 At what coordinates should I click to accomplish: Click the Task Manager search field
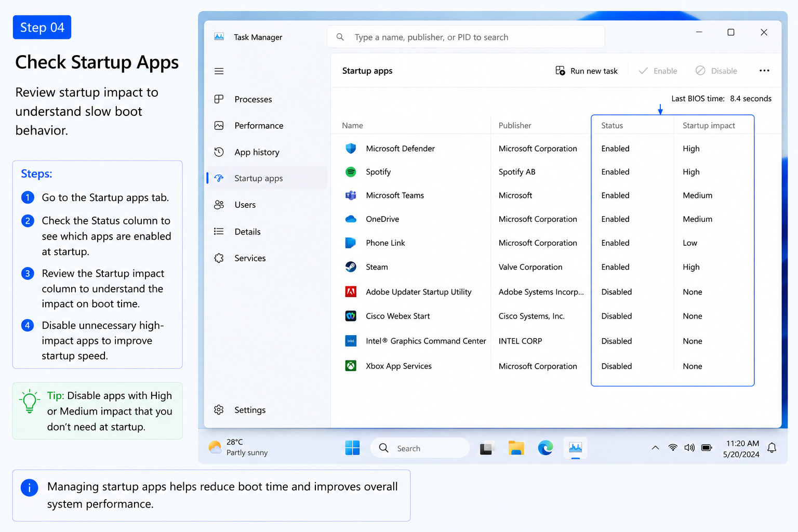(x=466, y=37)
